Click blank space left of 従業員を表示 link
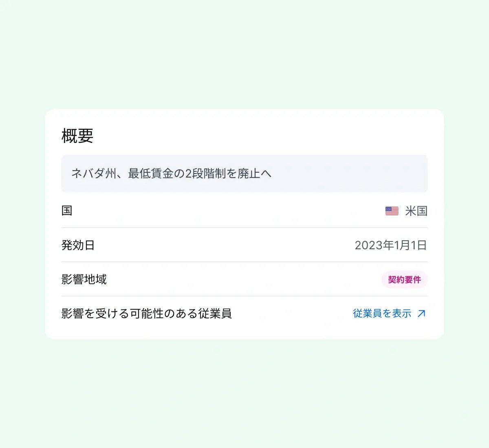489x448 pixels. [x=293, y=313]
